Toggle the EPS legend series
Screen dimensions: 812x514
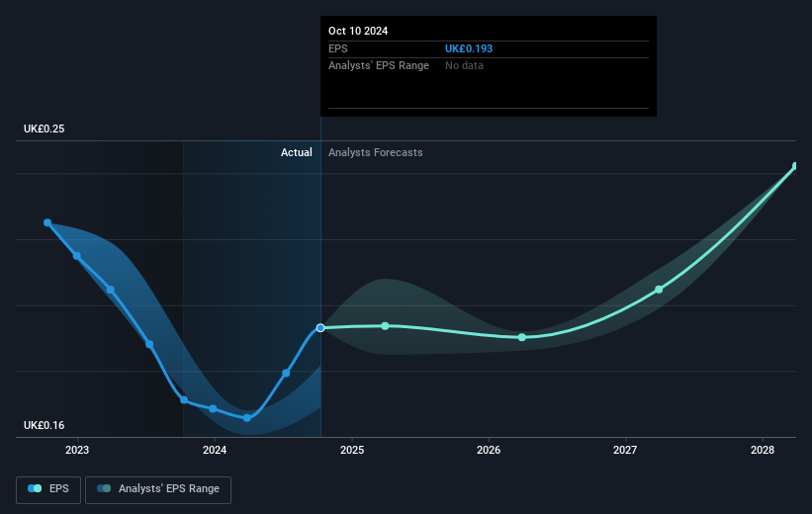coord(48,489)
